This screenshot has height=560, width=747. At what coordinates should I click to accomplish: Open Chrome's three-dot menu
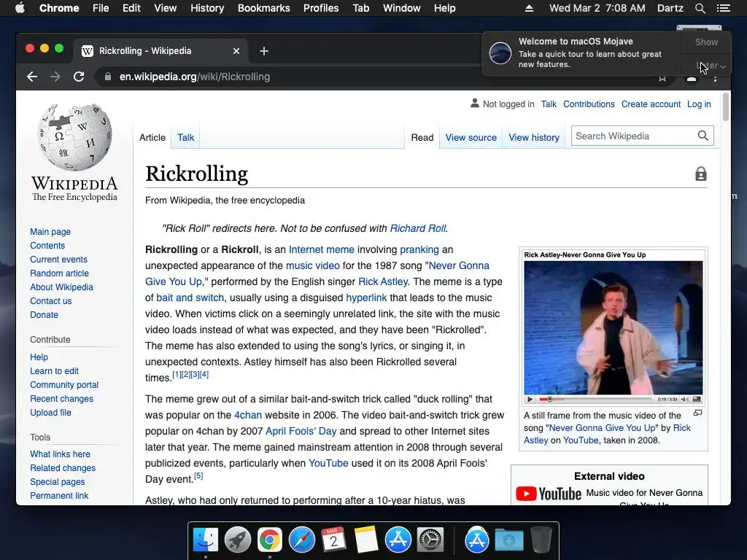coord(715,79)
